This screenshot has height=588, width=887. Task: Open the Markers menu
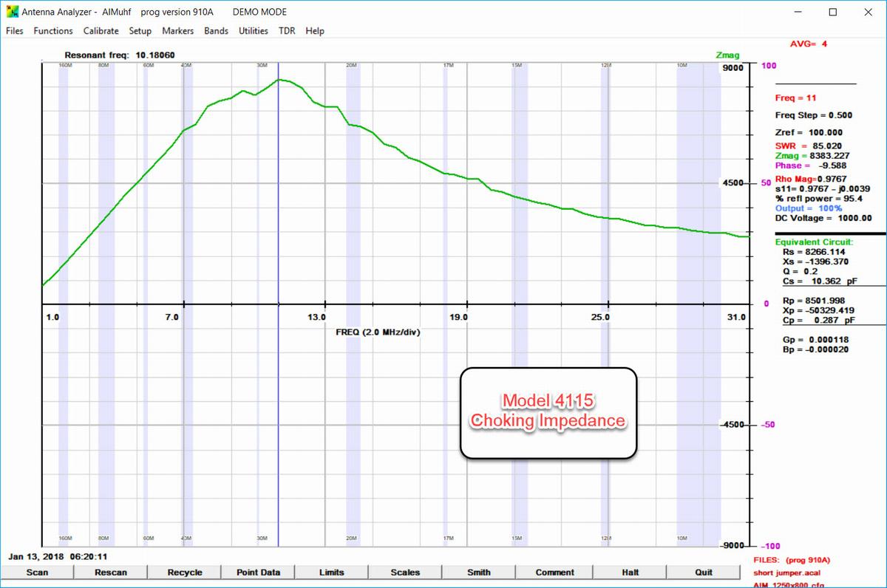(x=177, y=31)
